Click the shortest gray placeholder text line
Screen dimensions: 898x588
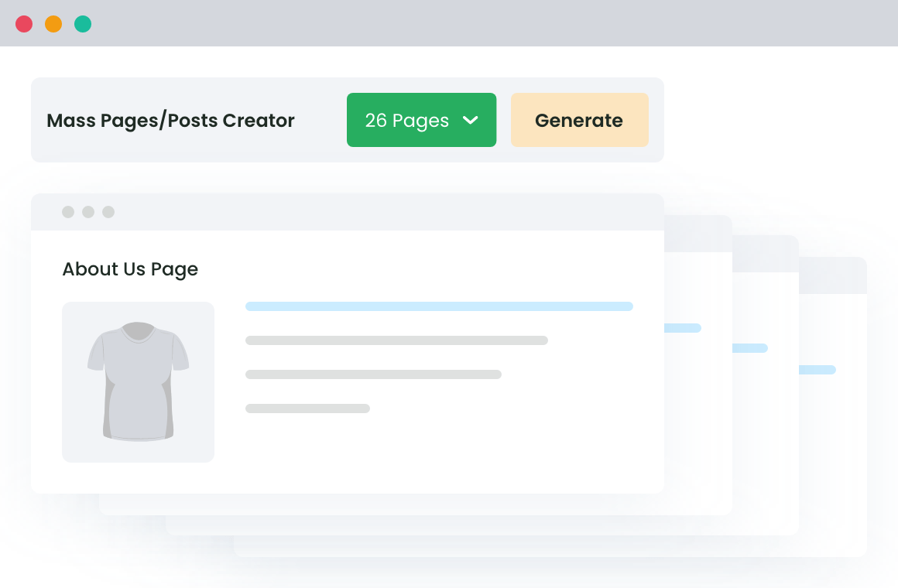pos(307,409)
